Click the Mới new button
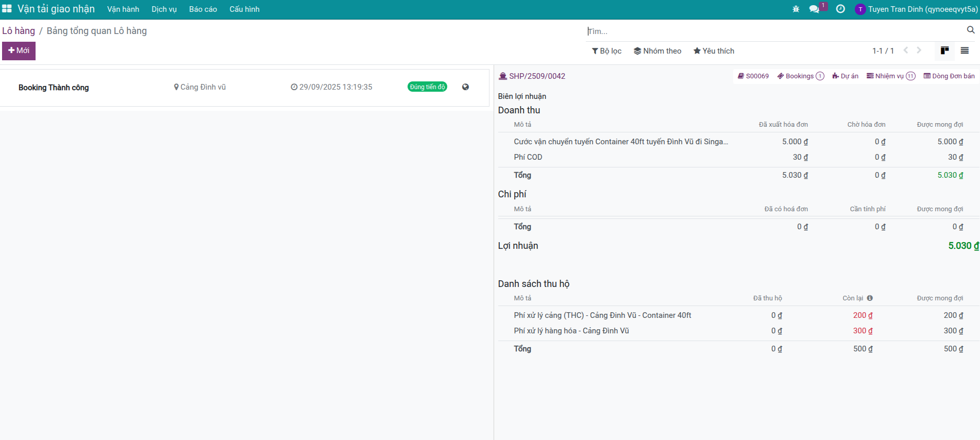 19,50
